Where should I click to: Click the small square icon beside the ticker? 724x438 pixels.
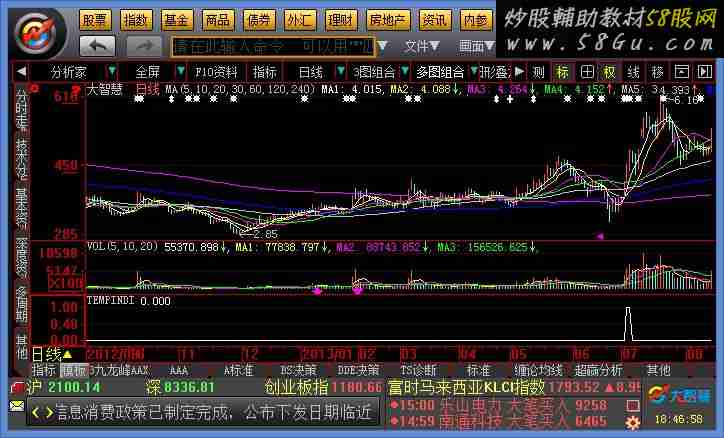[633, 406]
